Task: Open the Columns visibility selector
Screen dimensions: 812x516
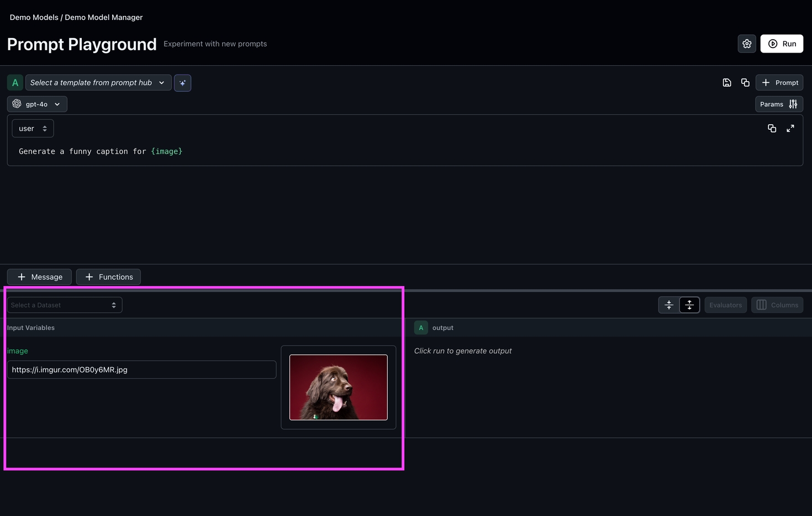Action: [777, 305]
